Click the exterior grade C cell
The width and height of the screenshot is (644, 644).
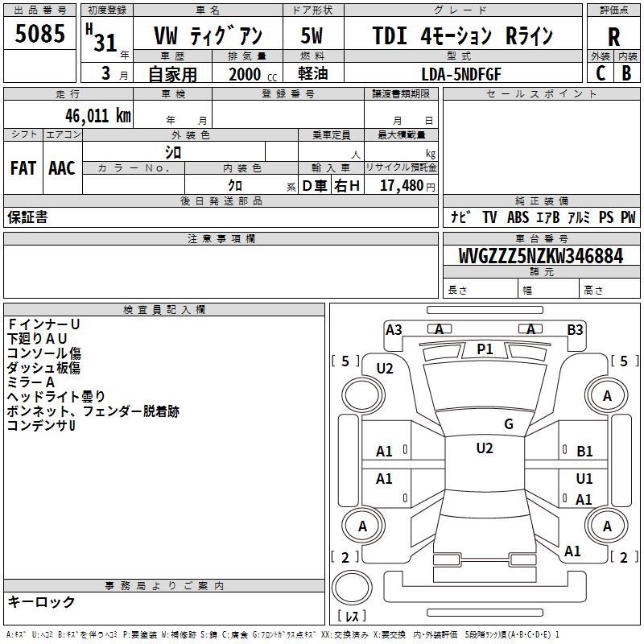click(600, 72)
